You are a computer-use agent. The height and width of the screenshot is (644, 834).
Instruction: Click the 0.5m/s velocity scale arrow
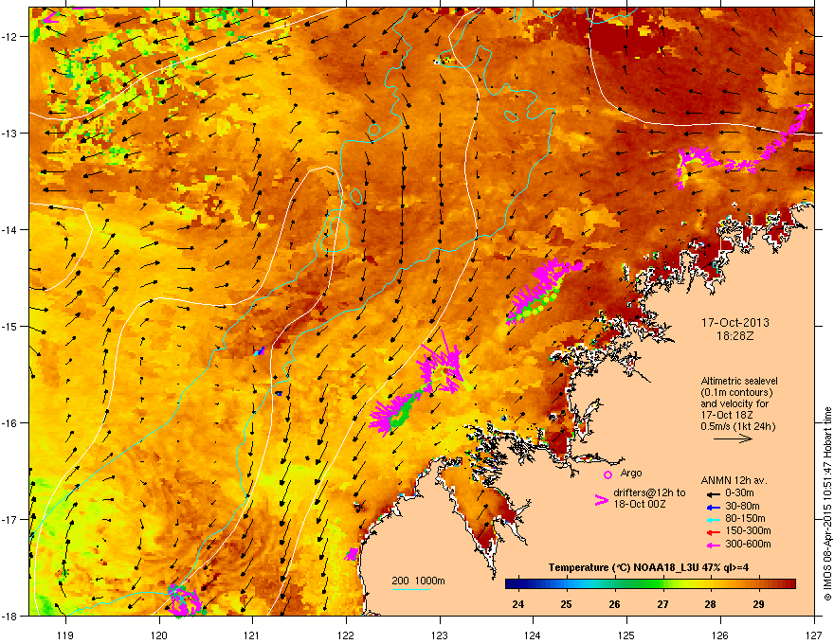(x=733, y=438)
